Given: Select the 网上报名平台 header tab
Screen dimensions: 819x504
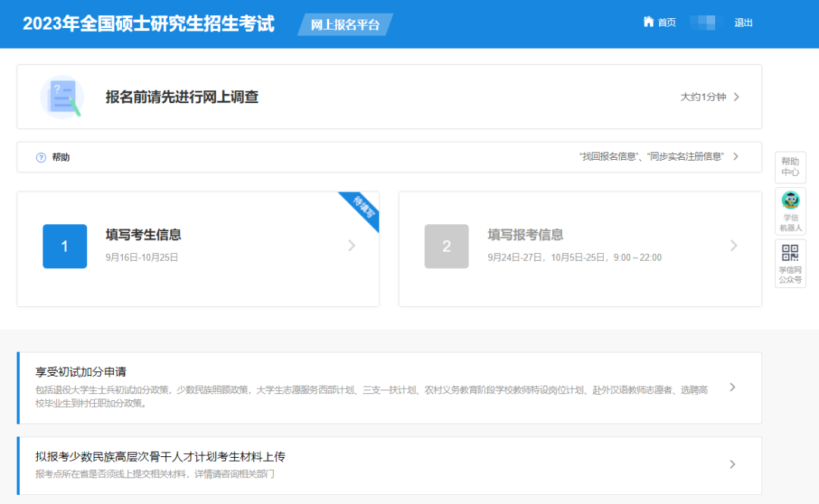Looking at the screenshot, I should [x=345, y=24].
